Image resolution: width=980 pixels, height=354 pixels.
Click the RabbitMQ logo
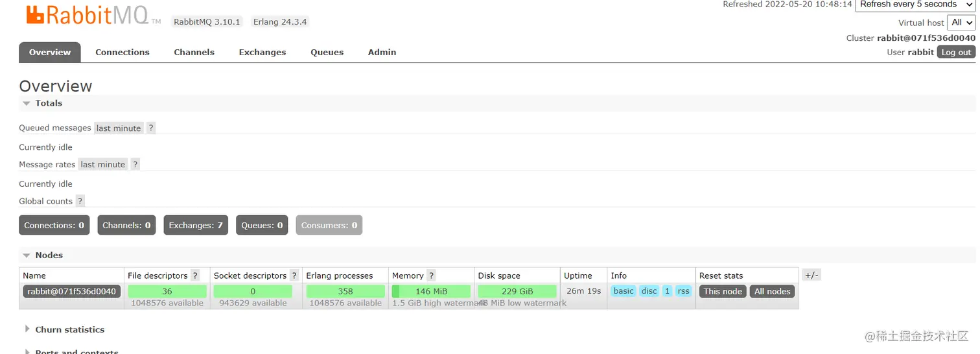tap(93, 14)
